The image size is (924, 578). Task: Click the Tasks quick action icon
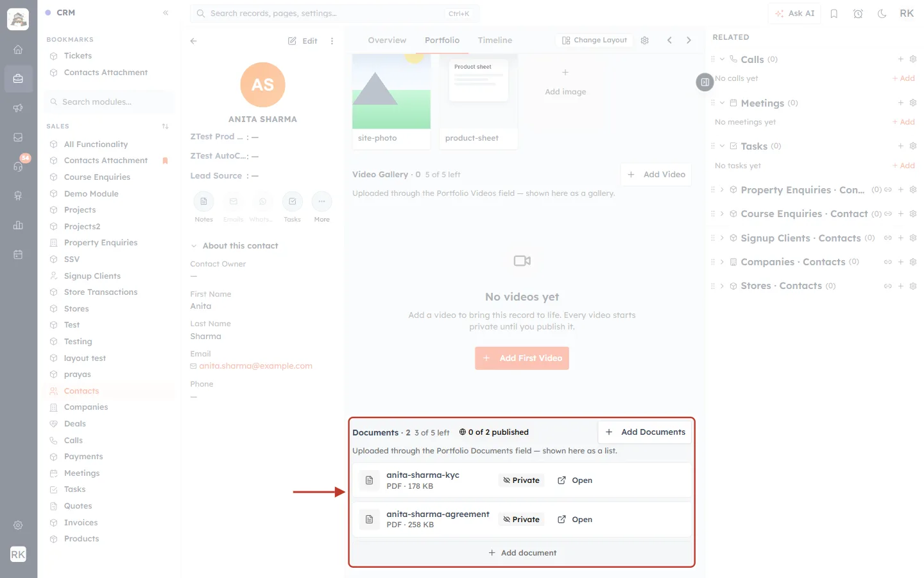[x=293, y=202]
